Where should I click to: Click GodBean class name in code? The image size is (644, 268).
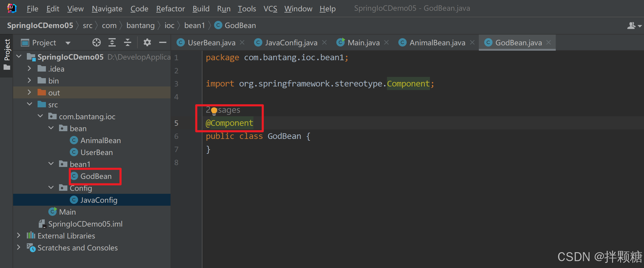284,136
